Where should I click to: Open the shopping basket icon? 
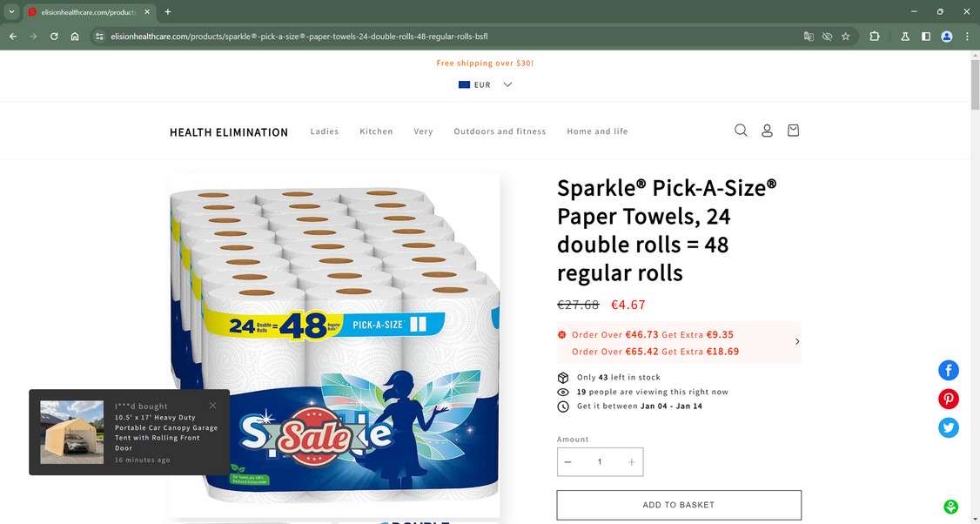click(793, 130)
